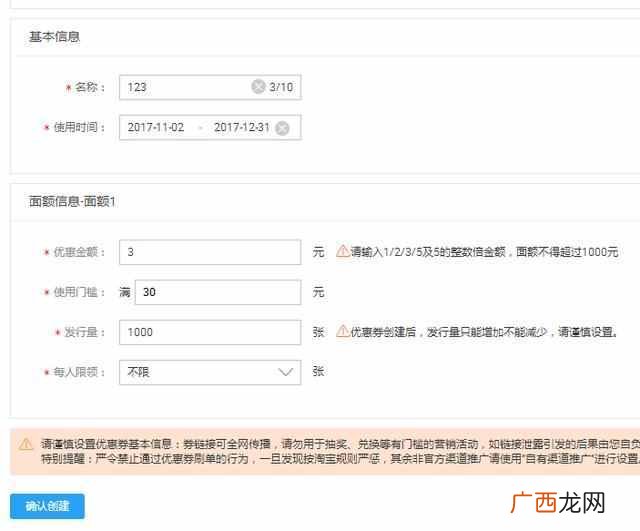Open the 每人限领 dropdown showing 不限

(x=210, y=372)
